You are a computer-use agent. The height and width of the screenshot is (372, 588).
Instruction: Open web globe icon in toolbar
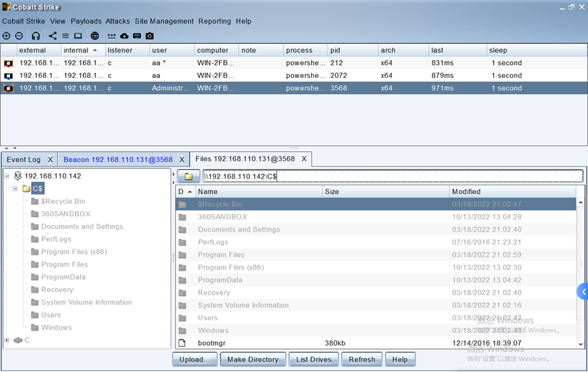(x=95, y=36)
